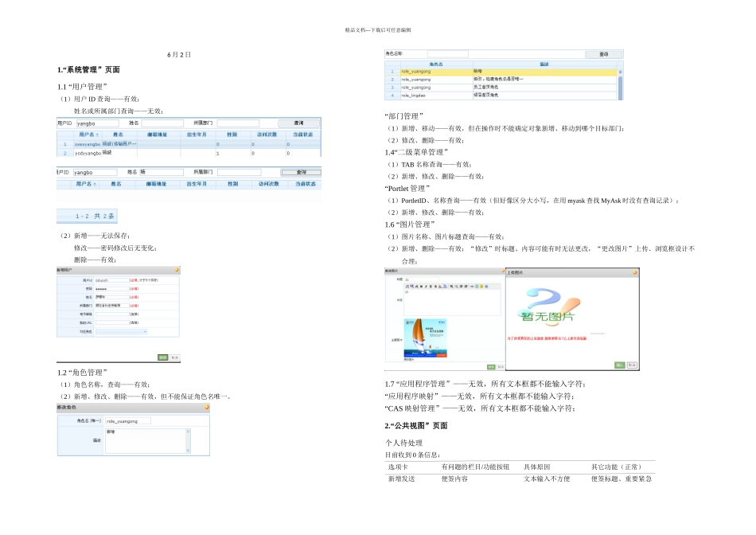The height and width of the screenshot is (535, 756).
Task: Click the 查询 button in 姓名 杨 search
Action: 302,172
